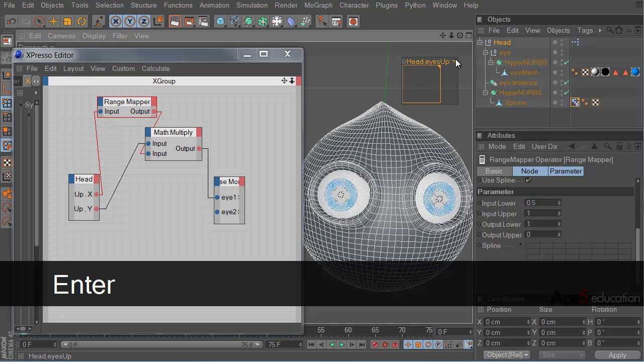Add a Cube primitive object

220,22
